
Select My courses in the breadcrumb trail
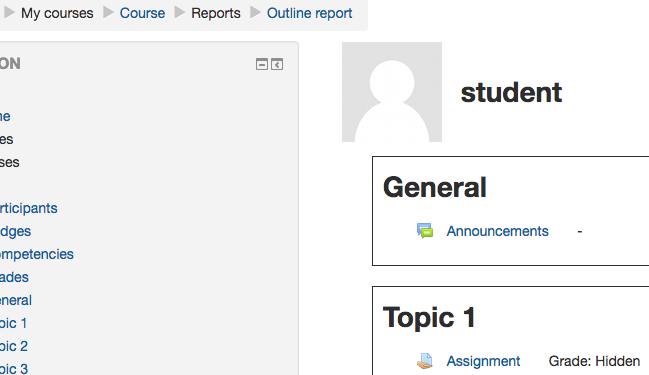[57, 13]
